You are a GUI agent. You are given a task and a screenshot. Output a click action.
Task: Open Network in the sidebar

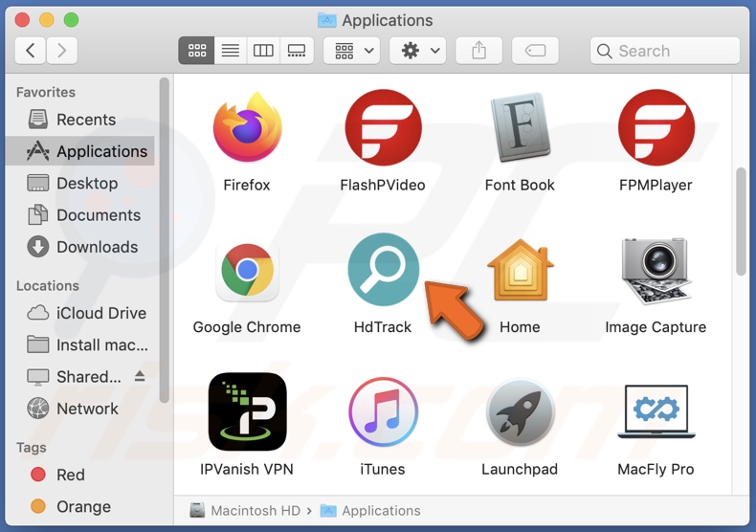[80, 409]
